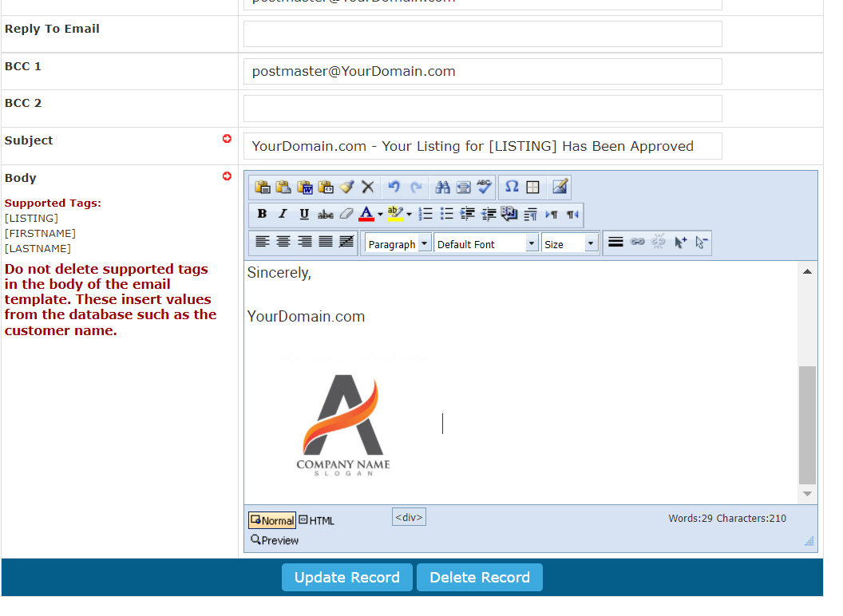Viewport: 843px width, 616px height.
Task: Click the Undo arrow icon
Action: [x=394, y=188]
